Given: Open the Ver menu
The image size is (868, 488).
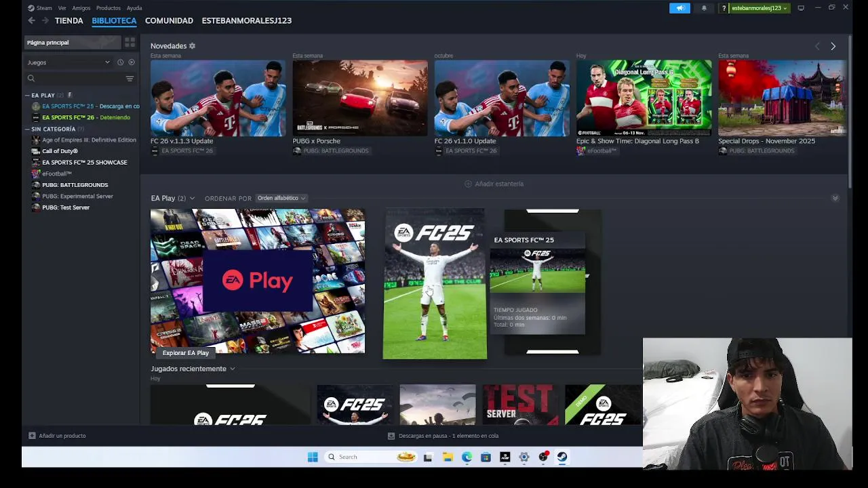Looking at the screenshot, I should coord(62,8).
